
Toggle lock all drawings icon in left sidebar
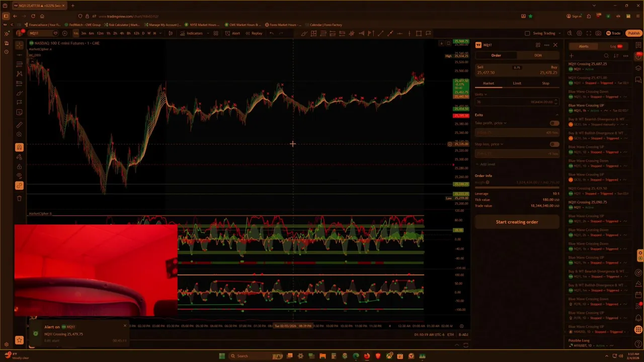(x=19, y=166)
